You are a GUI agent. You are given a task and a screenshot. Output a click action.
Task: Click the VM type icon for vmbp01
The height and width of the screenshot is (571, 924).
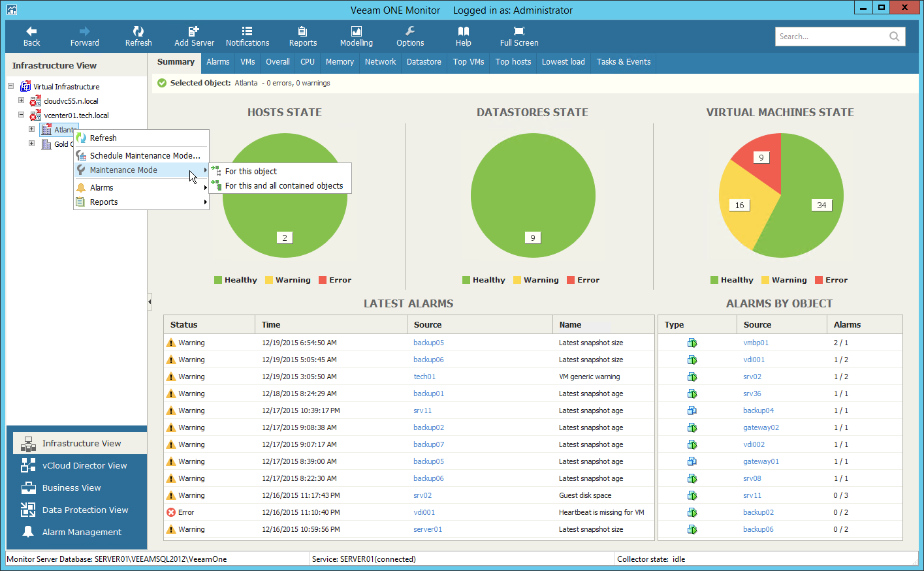pos(692,343)
